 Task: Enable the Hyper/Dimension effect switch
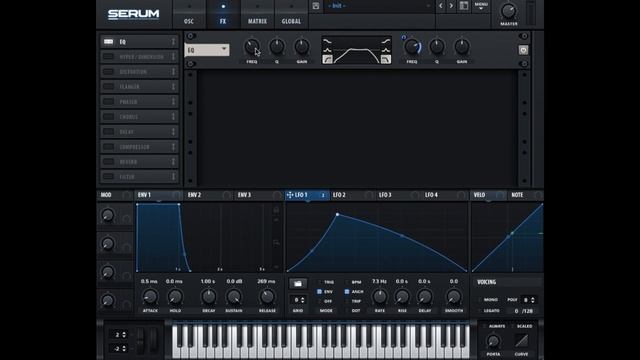point(109,57)
